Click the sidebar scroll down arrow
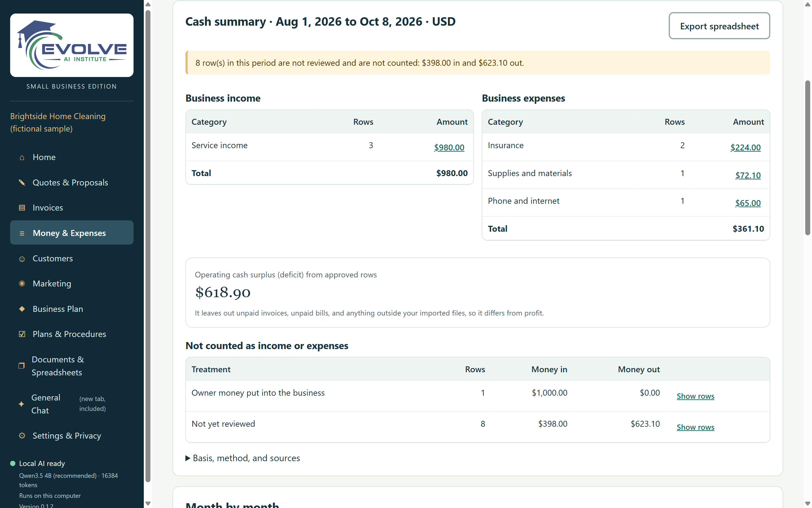The width and height of the screenshot is (812, 508). 148,503
